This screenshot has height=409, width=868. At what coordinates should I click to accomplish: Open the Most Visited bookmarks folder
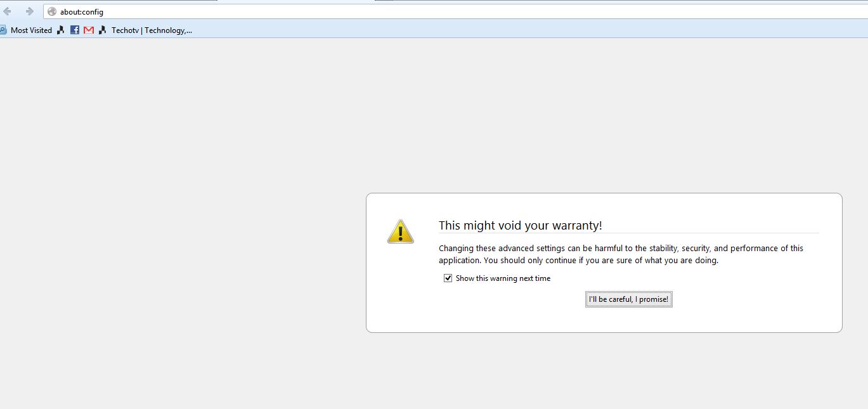(26, 30)
